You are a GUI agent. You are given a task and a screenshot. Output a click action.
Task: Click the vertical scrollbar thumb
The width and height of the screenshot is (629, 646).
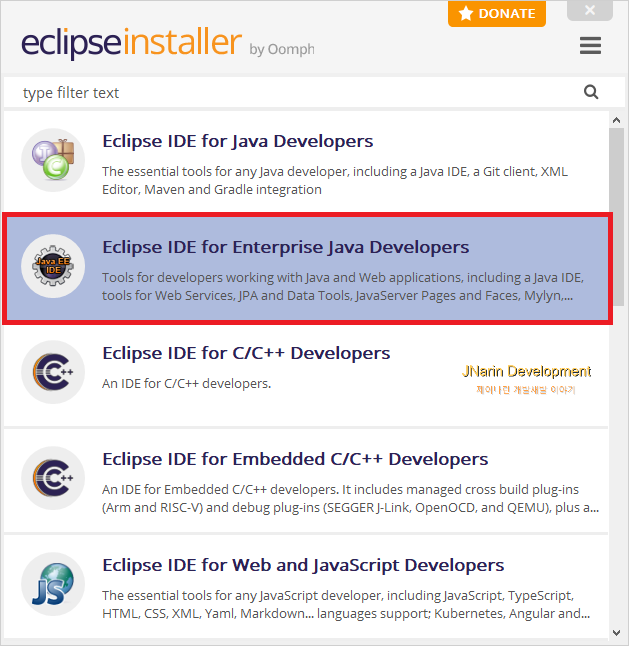pyautogui.click(x=616, y=217)
